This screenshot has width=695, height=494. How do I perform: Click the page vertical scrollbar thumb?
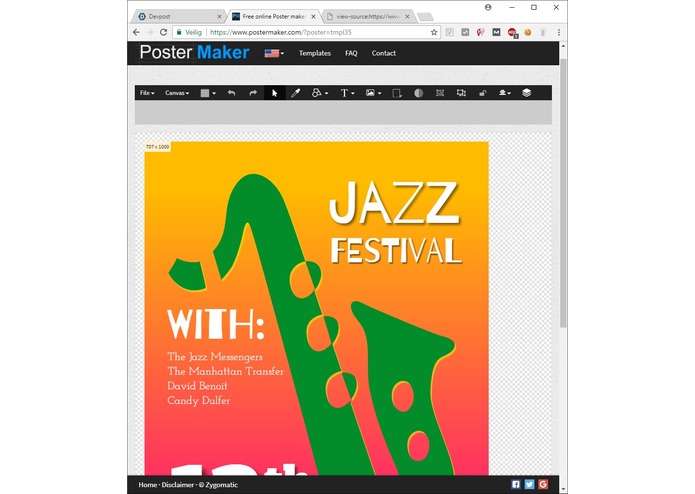click(x=563, y=193)
